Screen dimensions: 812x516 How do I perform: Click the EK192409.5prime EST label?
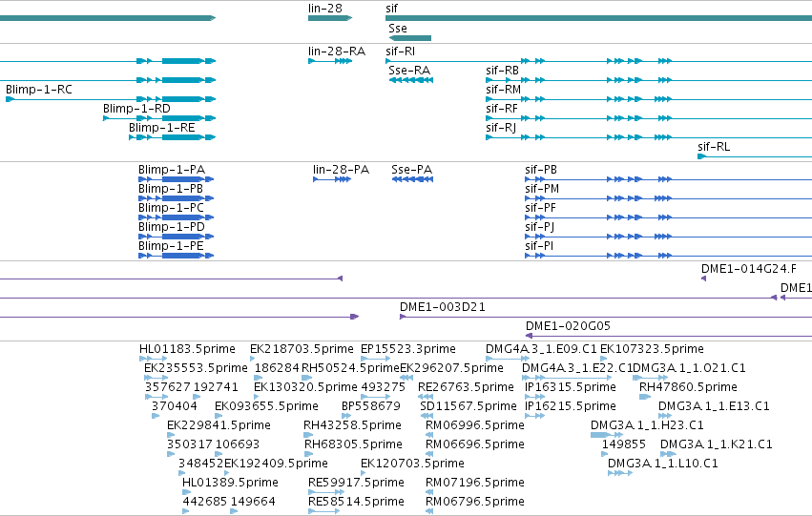(x=276, y=464)
